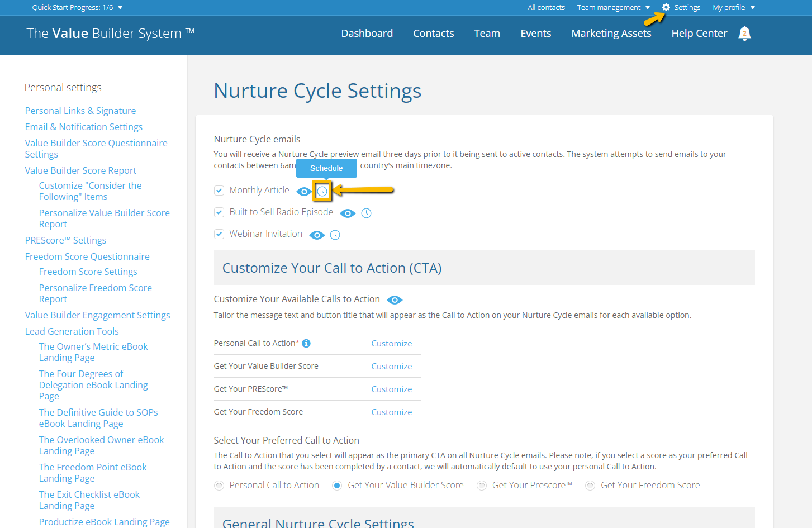Screen dimensions: 812x528
Task: Customize the Get Your PREScore call to action
Action: tap(391, 389)
